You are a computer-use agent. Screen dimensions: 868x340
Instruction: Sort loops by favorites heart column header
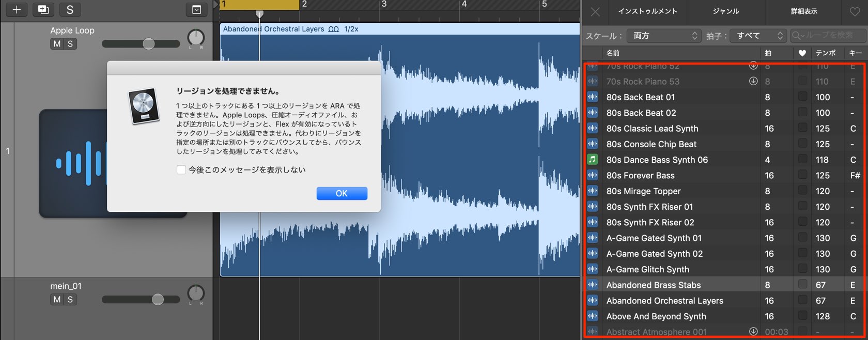pos(802,53)
